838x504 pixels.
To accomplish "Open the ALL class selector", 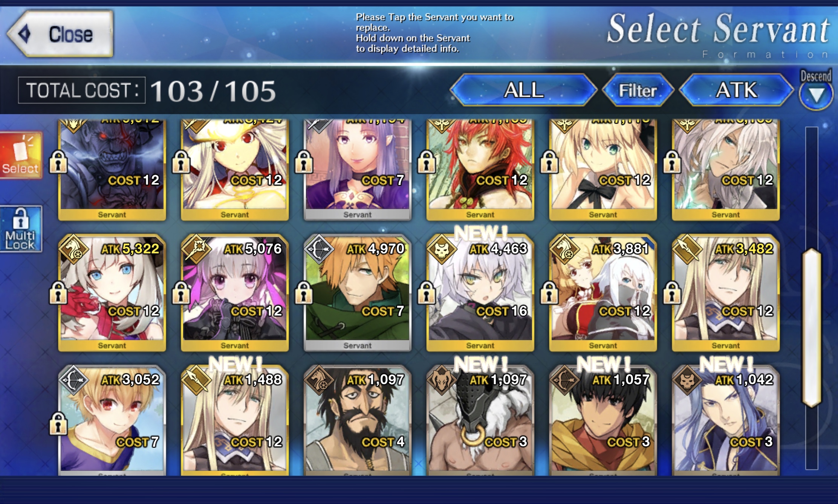I will (x=524, y=90).
